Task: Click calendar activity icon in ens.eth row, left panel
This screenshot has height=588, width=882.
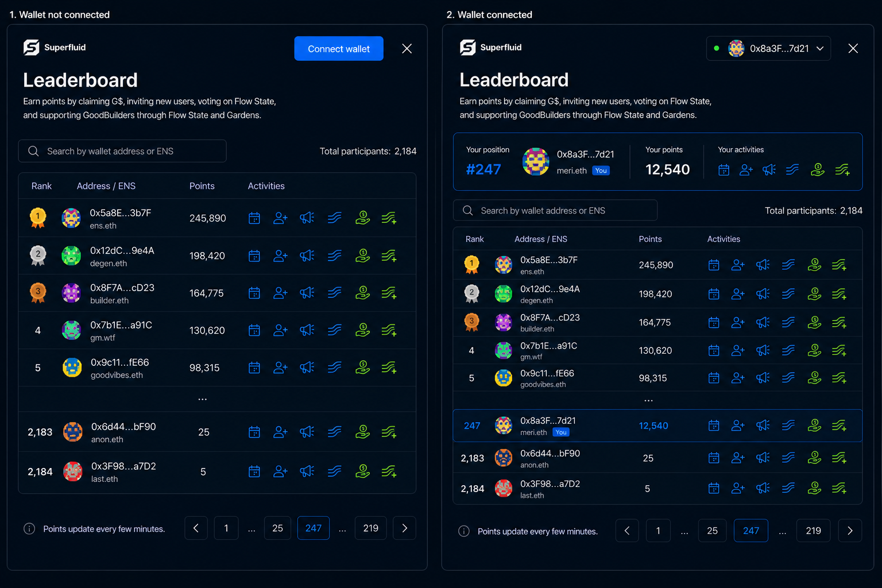Action: pos(254,218)
